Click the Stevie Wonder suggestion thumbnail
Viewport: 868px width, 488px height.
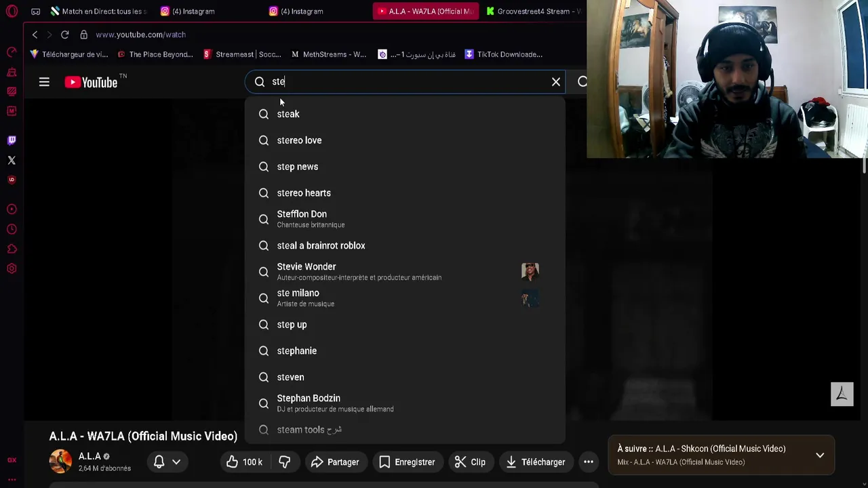click(x=530, y=272)
